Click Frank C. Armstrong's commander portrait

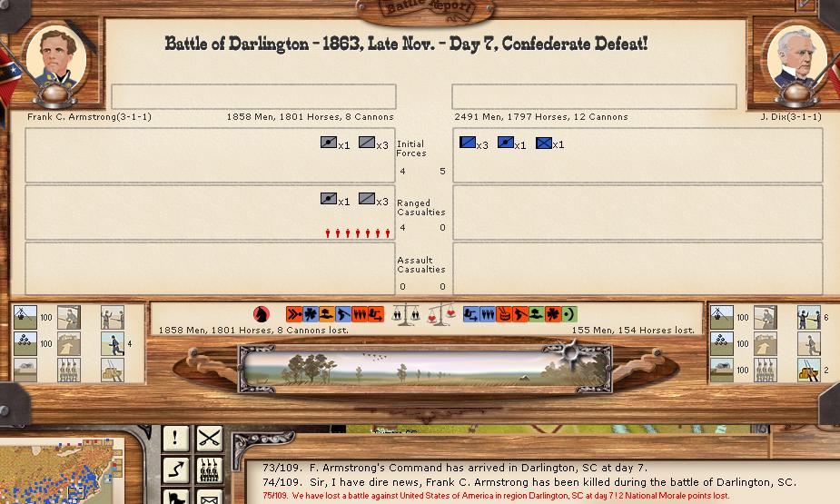pos(56,60)
